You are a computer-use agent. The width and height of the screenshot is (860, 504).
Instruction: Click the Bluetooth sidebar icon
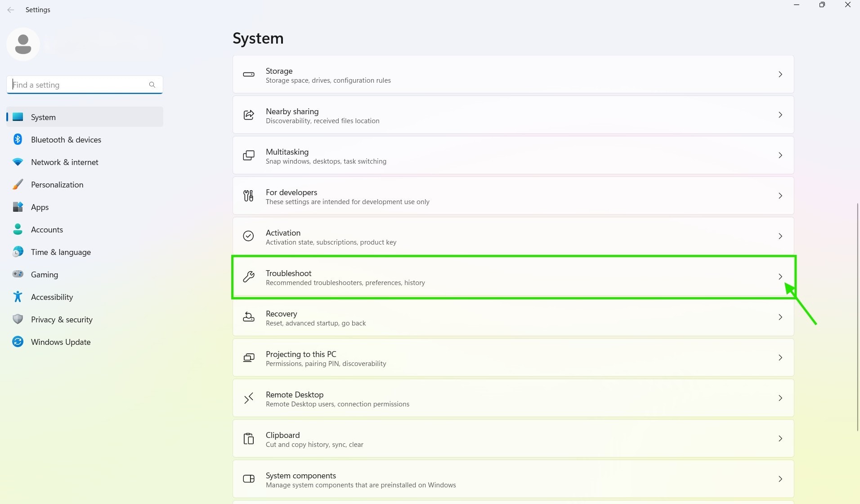coord(18,139)
